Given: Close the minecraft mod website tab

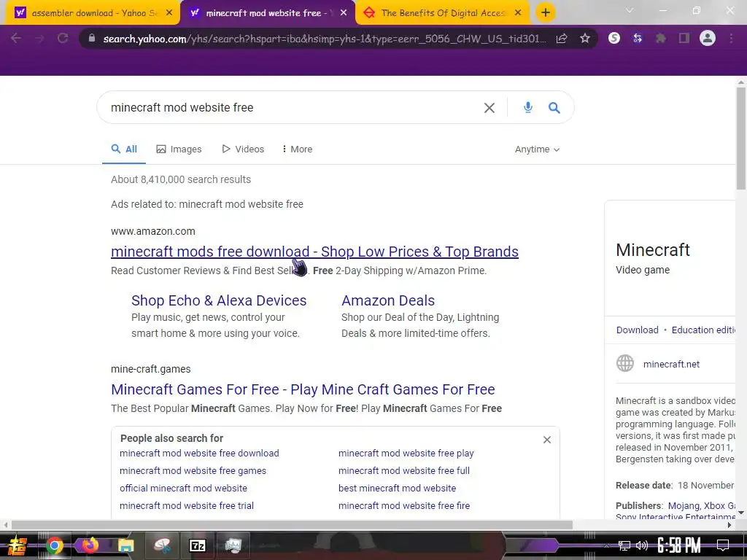Looking at the screenshot, I should point(344,13).
